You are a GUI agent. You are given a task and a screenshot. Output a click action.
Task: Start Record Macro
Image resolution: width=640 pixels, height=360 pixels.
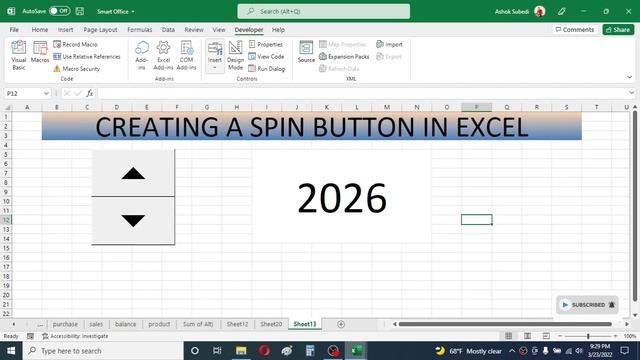click(76, 44)
